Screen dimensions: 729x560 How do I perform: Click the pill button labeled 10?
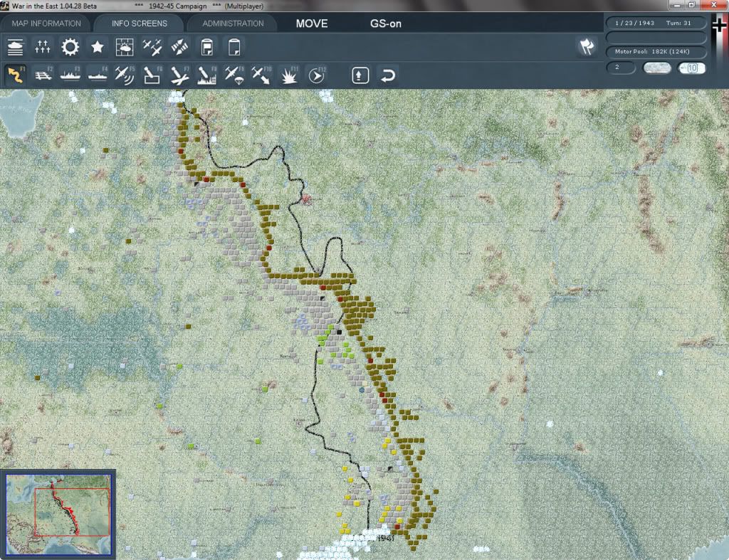click(x=691, y=68)
